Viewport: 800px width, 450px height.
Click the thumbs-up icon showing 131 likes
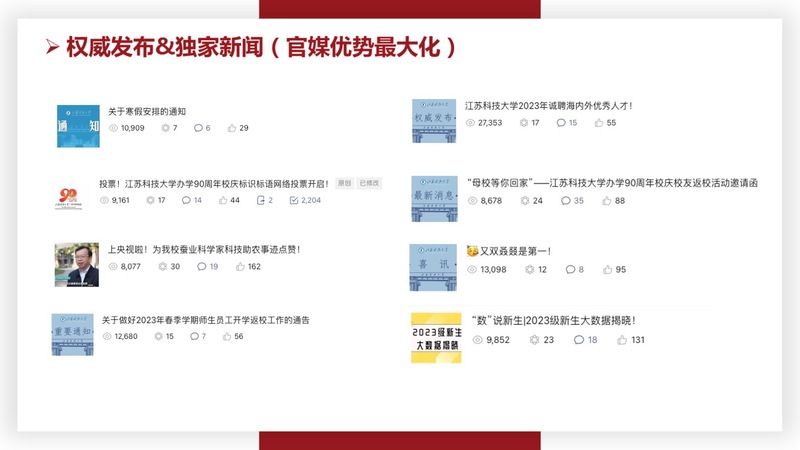(622, 340)
